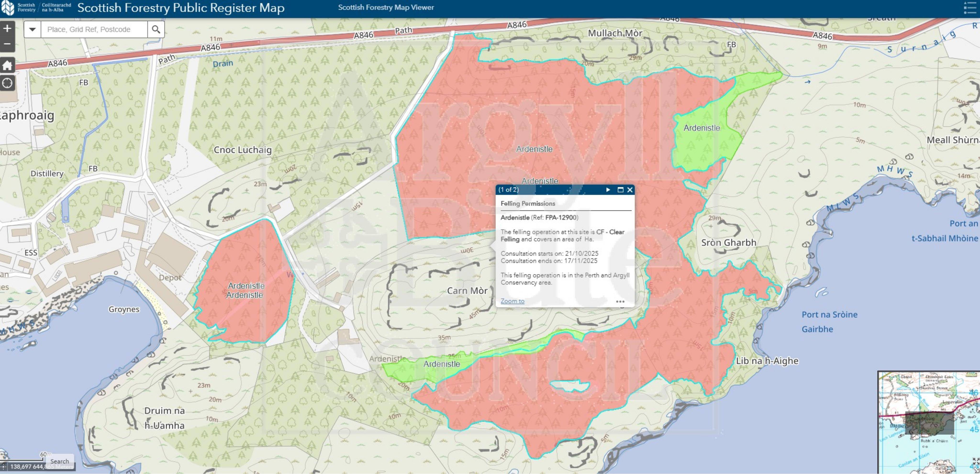Click the Scottish Forestry Map Viewer title
Screen dimensions: 980x474
click(x=386, y=7)
